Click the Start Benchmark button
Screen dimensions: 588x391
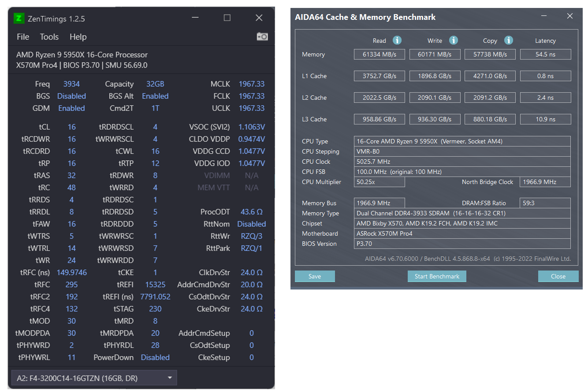[x=437, y=276]
